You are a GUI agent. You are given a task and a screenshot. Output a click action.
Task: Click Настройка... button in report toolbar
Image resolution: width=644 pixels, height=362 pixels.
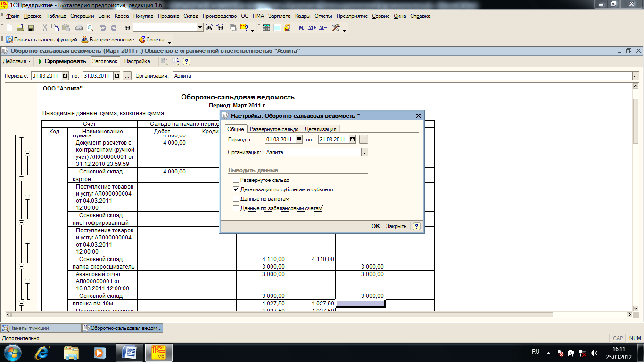(x=139, y=61)
